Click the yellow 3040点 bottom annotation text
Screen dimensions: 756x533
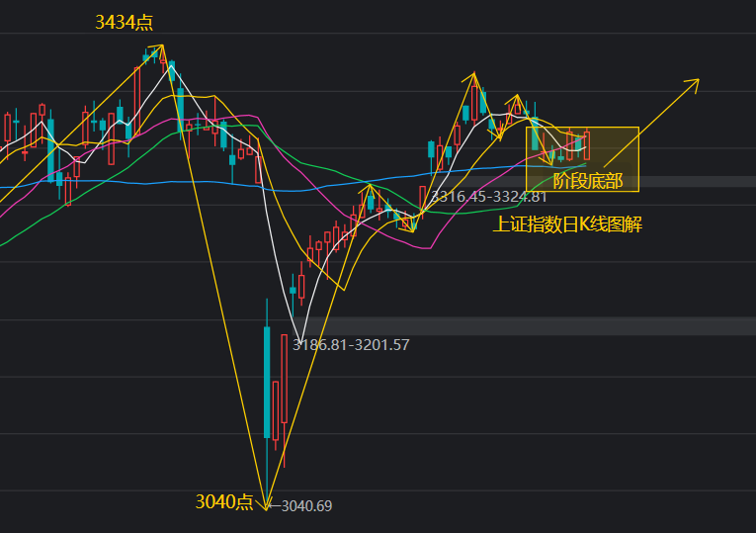[x=224, y=502]
